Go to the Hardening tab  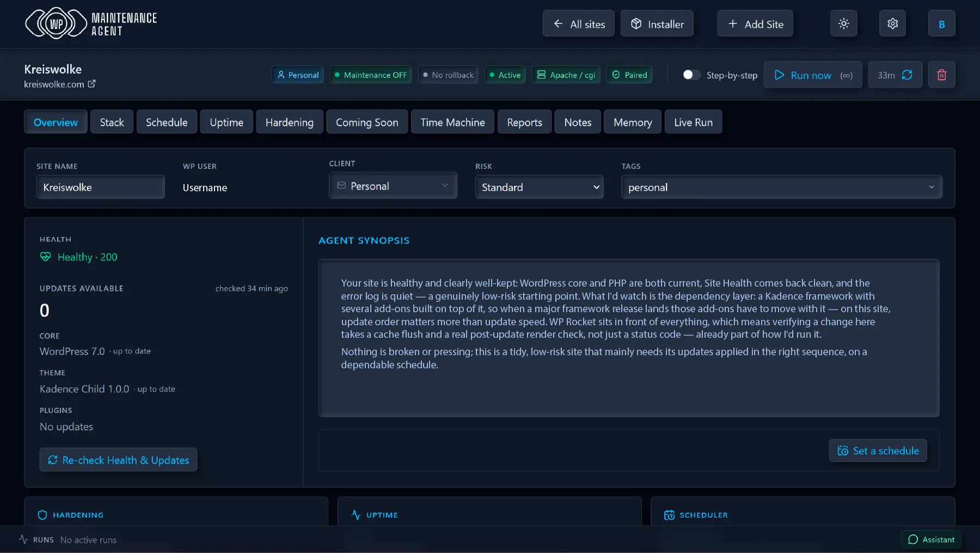point(290,122)
